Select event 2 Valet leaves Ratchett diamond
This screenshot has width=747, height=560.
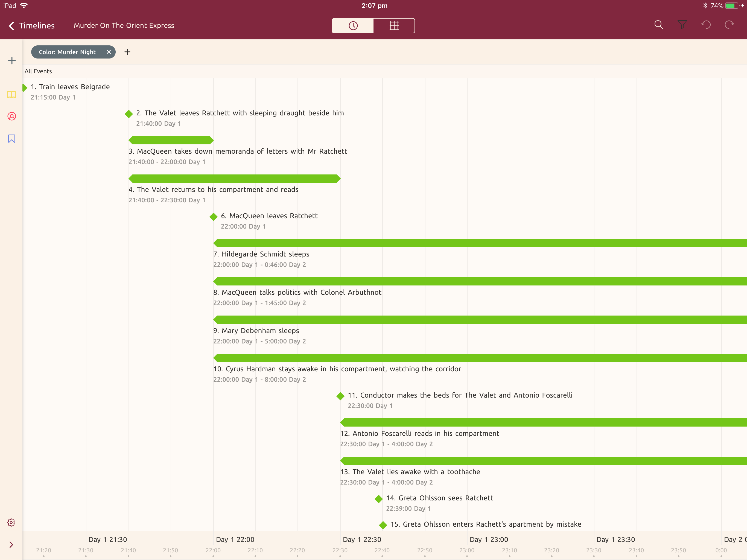pos(129,114)
